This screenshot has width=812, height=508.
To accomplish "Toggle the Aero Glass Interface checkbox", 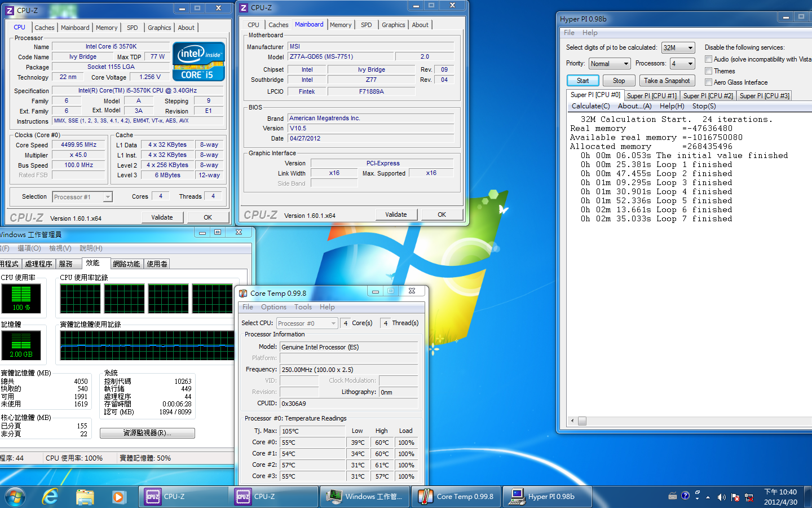I will (x=708, y=82).
